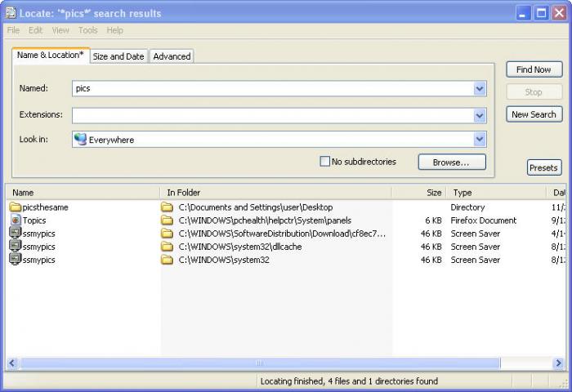Screen dimensions: 572x392
Task: Click the Everywhere computer icon
Action: click(80, 140)
